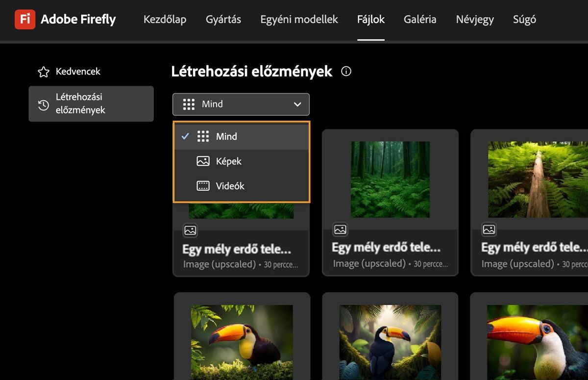Click the image type icon on third forest card
Image resolution: width=588 pixels, height=380 pixels.
[489, 229]
